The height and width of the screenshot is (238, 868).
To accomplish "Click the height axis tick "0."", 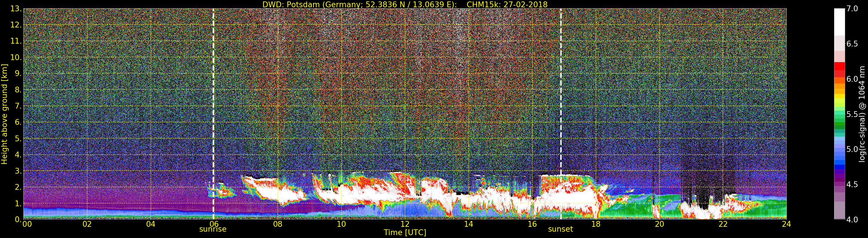I will tap(18, 219).
